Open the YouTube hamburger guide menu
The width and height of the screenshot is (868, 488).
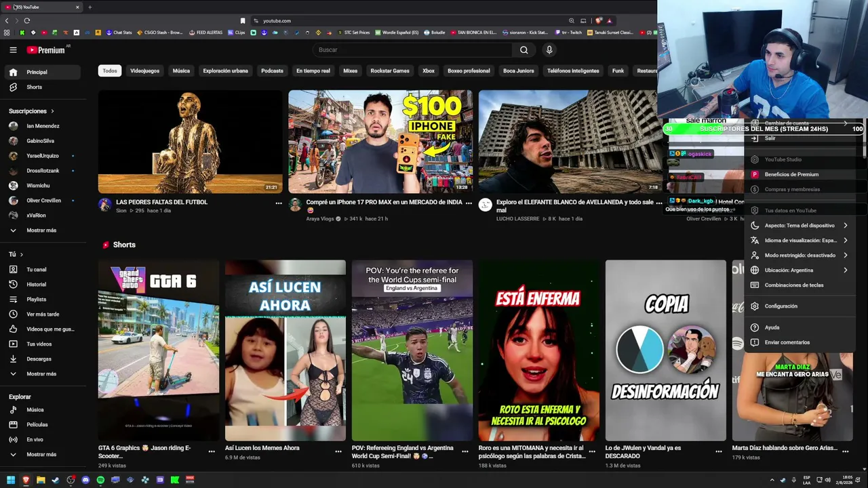(13, 49)
